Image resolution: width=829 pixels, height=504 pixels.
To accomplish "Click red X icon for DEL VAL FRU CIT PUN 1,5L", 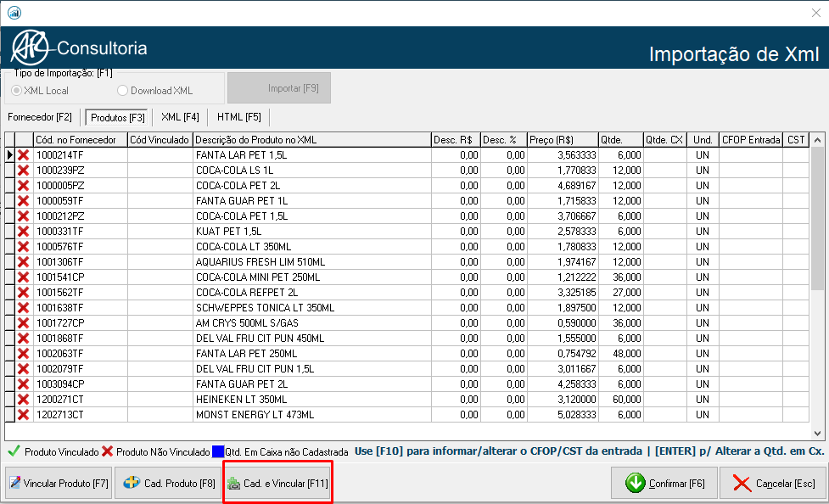I will pyautogui.click(x=23, y=368).
